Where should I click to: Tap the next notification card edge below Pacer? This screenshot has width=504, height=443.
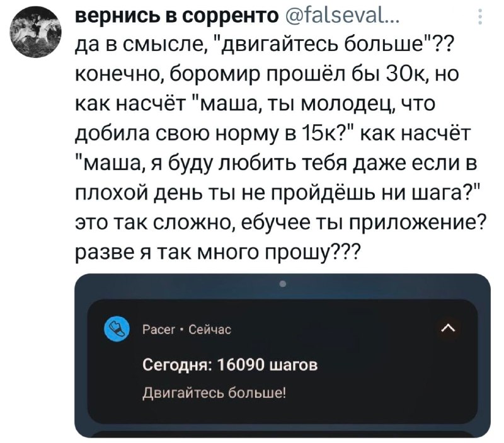(282, 434)
